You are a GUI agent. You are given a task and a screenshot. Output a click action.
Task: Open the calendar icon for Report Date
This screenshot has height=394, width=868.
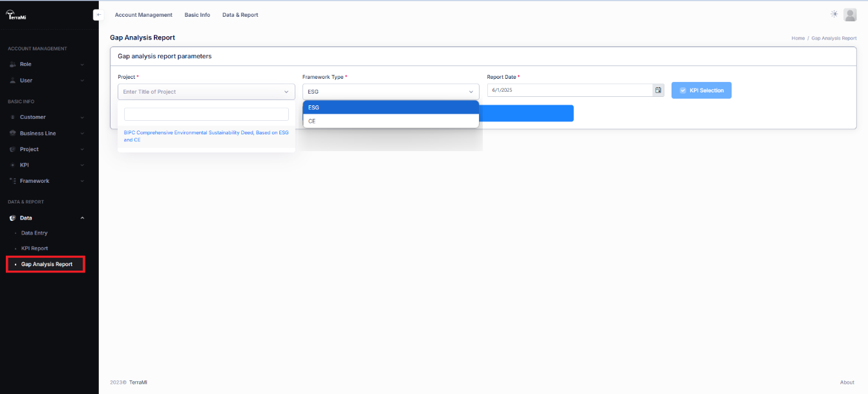[658, 90]
